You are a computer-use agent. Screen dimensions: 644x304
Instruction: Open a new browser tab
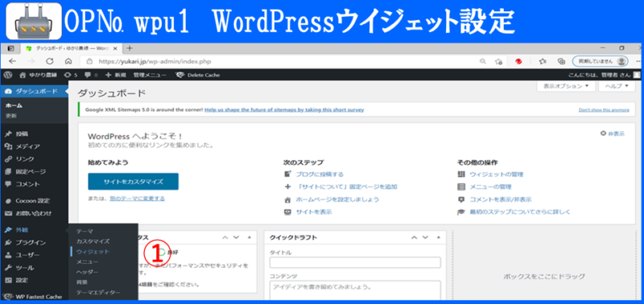pyautogui.click(x=130, y=48)
